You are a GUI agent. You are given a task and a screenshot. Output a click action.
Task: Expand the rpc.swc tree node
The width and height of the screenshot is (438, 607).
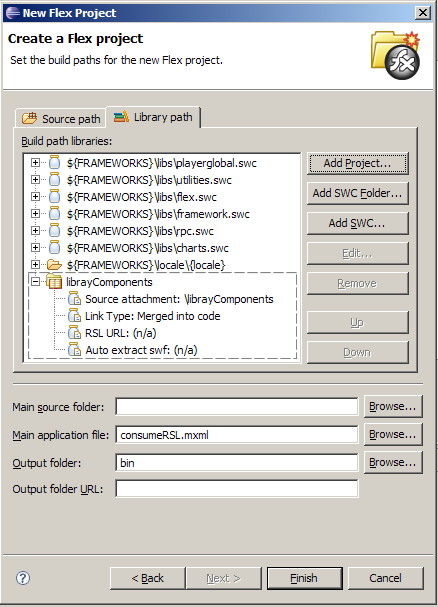35,231
